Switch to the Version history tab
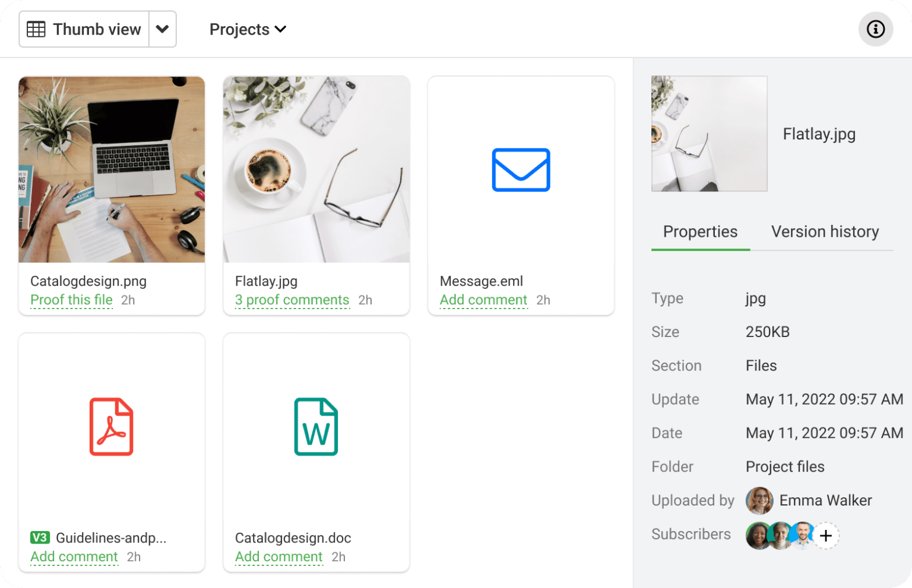The height and width of the screenshot is (588, 912). [825, 231]
